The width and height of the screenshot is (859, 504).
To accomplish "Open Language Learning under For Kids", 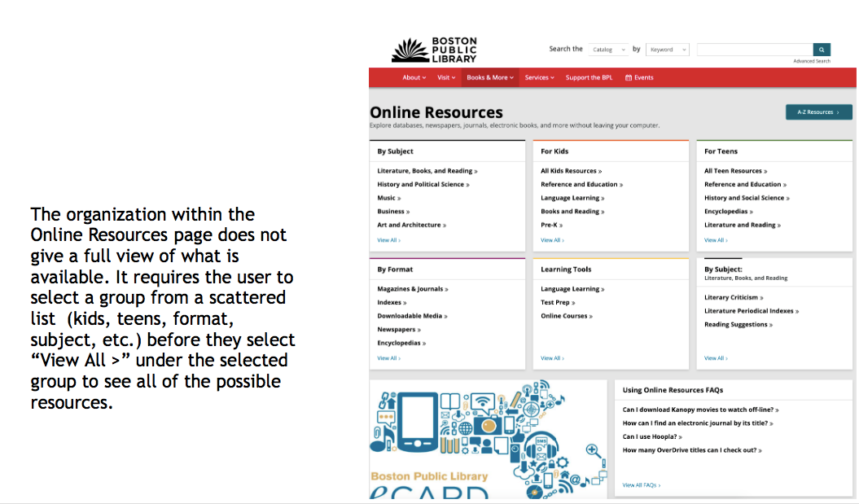I will pos(572,198).
